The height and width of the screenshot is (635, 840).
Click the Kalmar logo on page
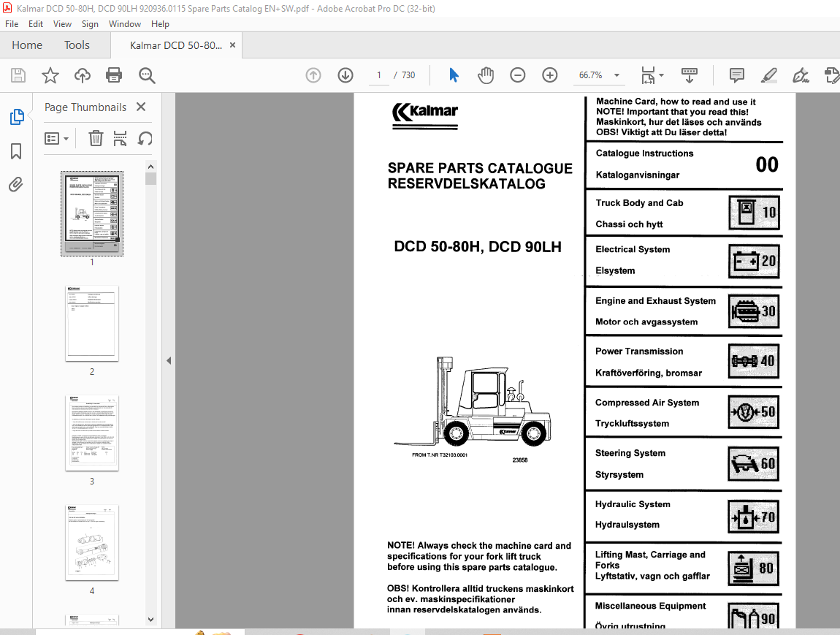pos(425,115)
